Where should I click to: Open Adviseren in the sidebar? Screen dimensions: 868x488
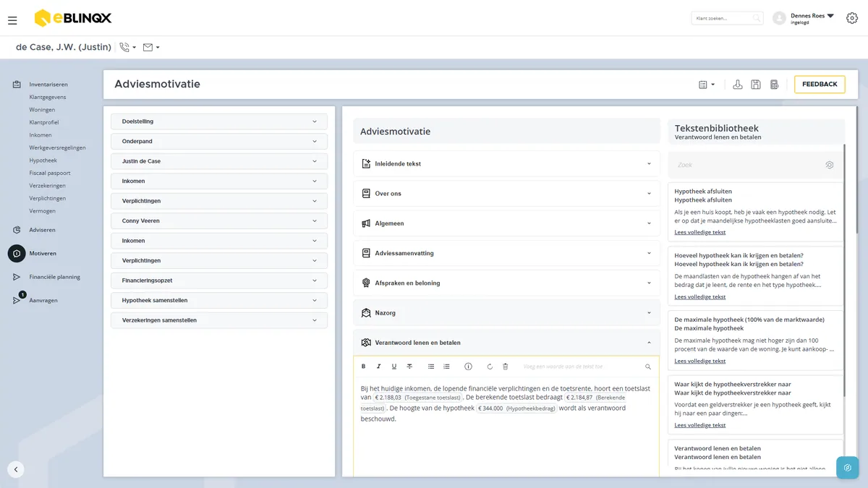42,230
